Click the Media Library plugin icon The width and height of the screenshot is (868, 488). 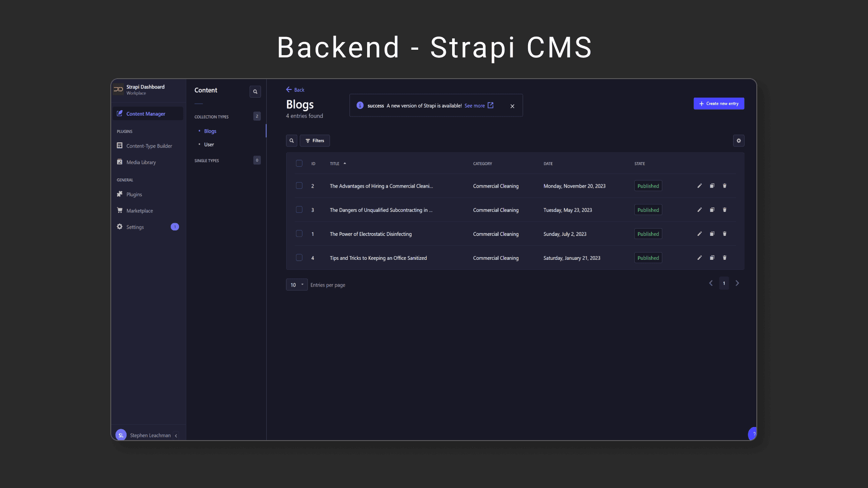[x=119, y=161]
